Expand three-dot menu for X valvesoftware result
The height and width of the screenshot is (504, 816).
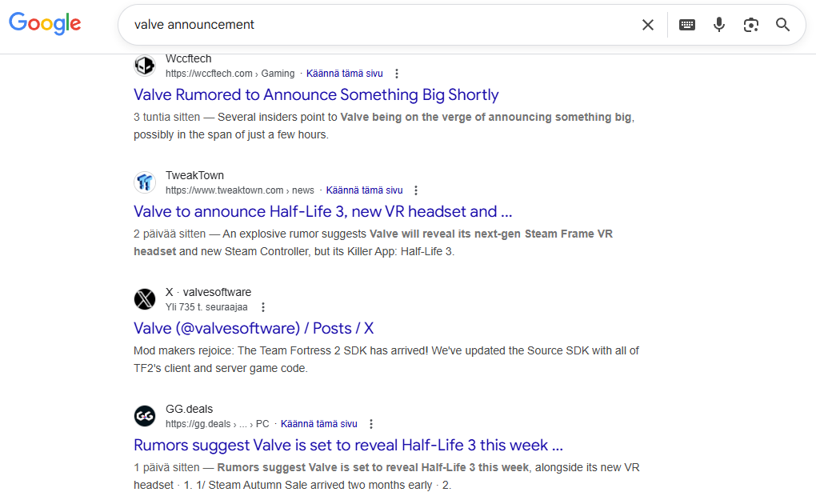tap(263, 307)
